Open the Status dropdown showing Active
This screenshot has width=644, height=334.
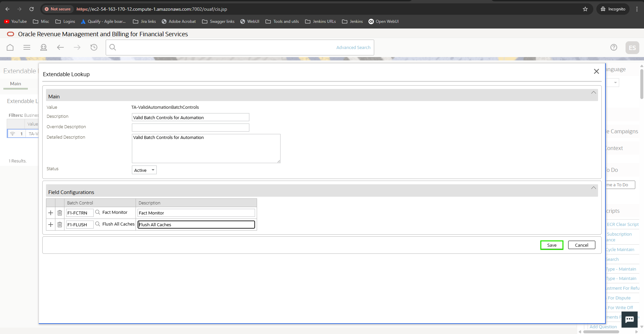144,170
